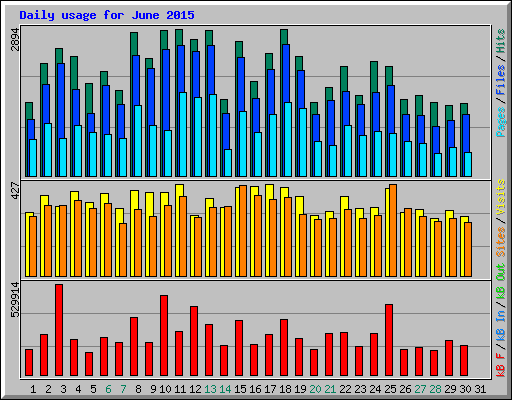Screen dimensions: 512x400
Task: Click green weekend day 21 label
Action: (x=330, y=389)
